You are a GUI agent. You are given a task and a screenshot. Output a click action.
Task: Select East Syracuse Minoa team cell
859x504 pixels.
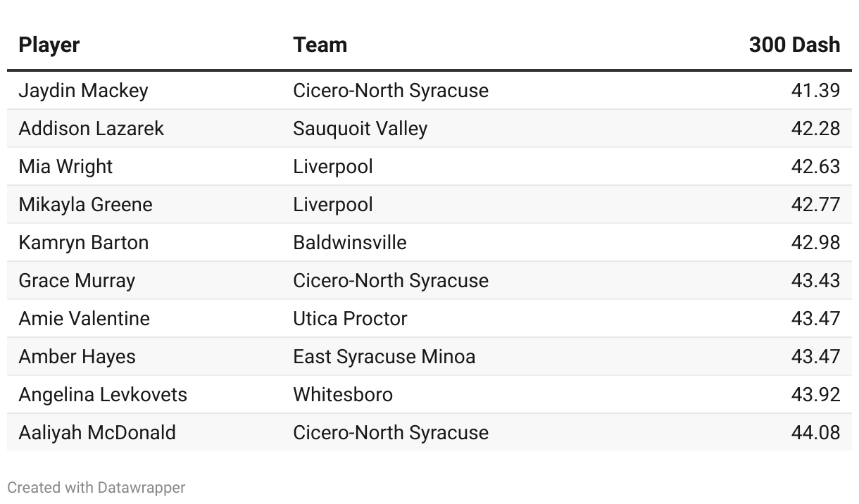[384, 357]
